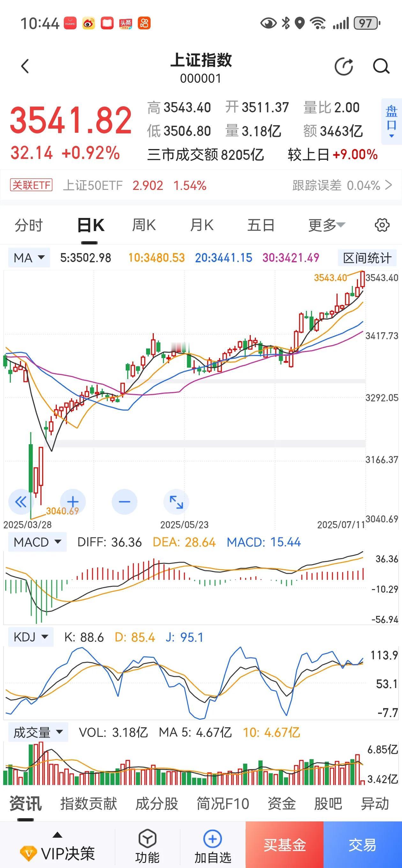402x868 pixels.
Task: Tap the VOL: 3.18亿 reading
Action: pos(113,732)
